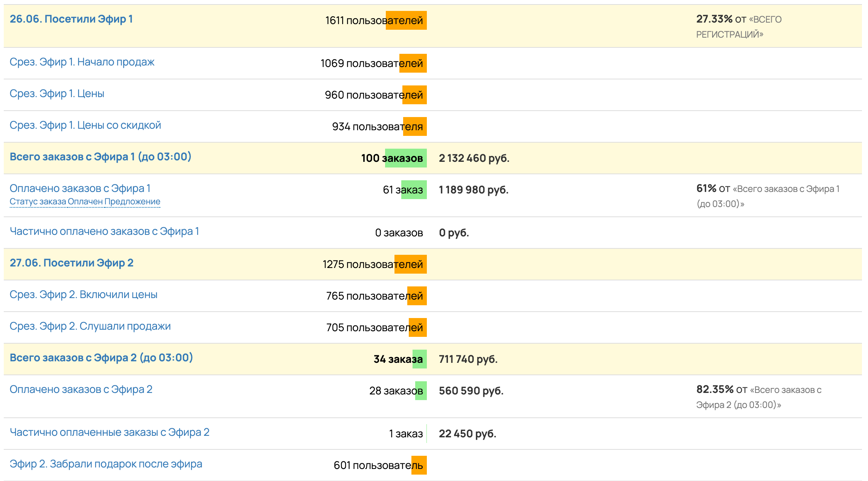
Task: Click the '100 заказов' green bar
Action: [x=406, y=158]
